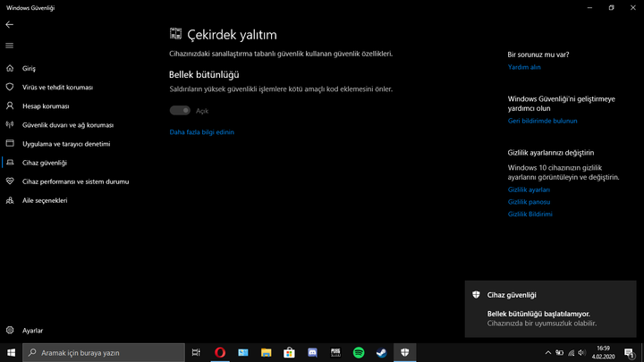Click the Yardım alın link
Image resolution: width=644 pixels, height=362 pixels.
pos(524,67)
